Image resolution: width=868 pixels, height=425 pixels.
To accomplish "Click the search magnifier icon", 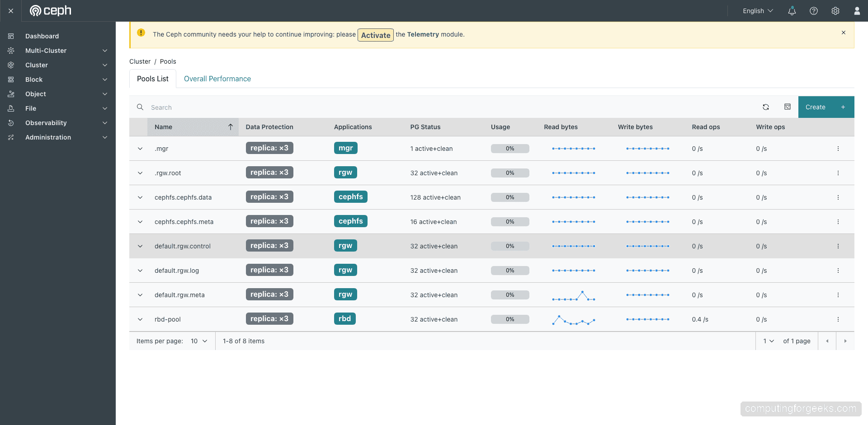I will [x=140, y=107].
